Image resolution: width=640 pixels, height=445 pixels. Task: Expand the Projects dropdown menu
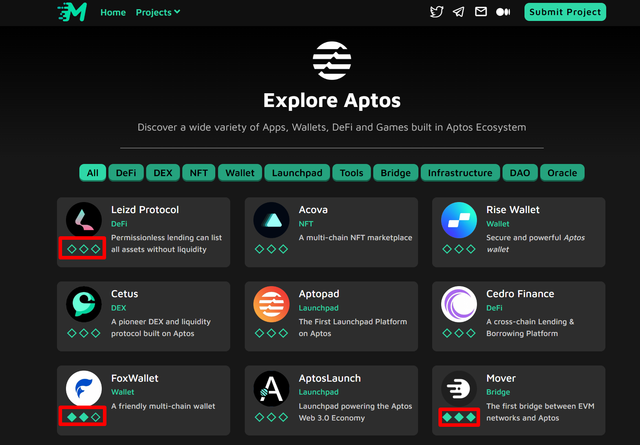pyautogui.click(x=158, y=12)
